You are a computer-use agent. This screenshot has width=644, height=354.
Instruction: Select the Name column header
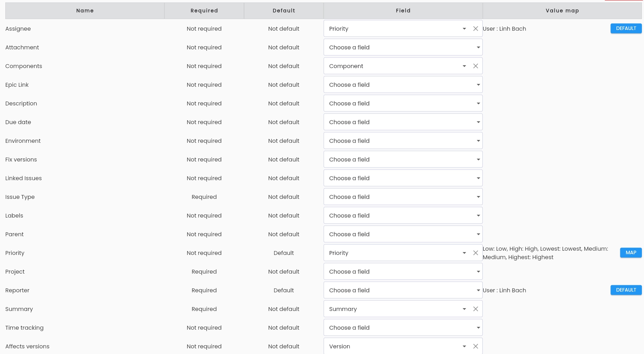pyautogui.click(x=85, y=11)
